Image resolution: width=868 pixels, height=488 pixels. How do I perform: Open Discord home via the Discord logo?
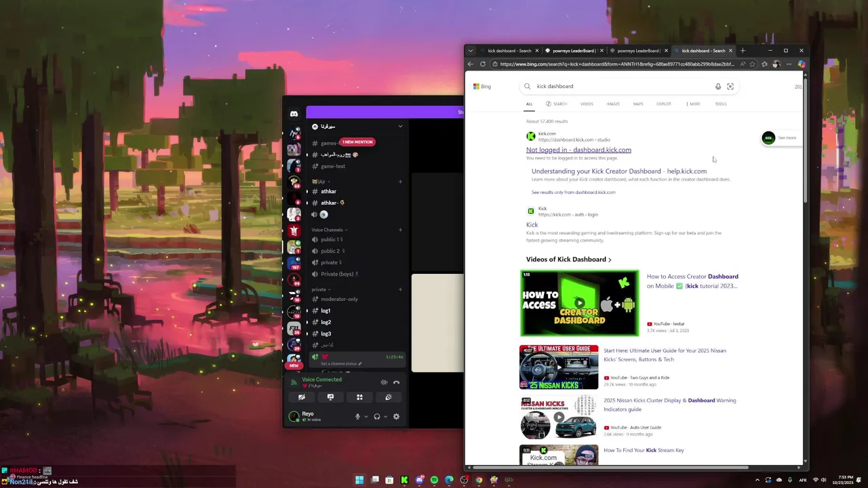[x=294, y=114]
